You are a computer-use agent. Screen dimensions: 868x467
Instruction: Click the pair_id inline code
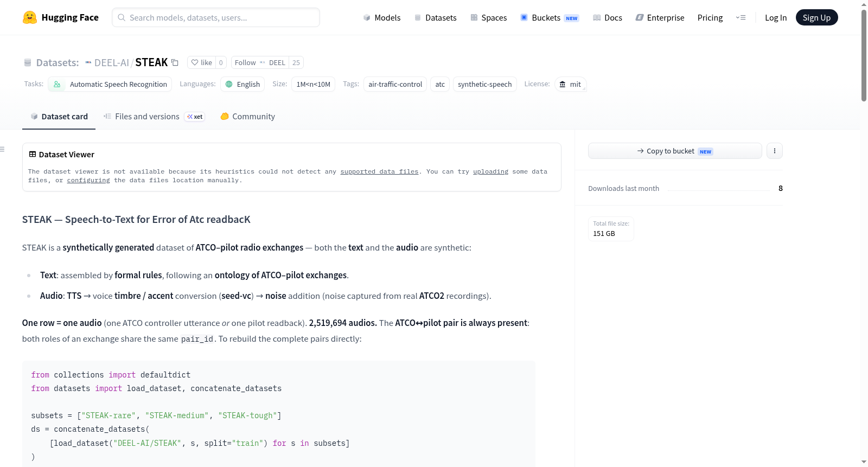197,339
